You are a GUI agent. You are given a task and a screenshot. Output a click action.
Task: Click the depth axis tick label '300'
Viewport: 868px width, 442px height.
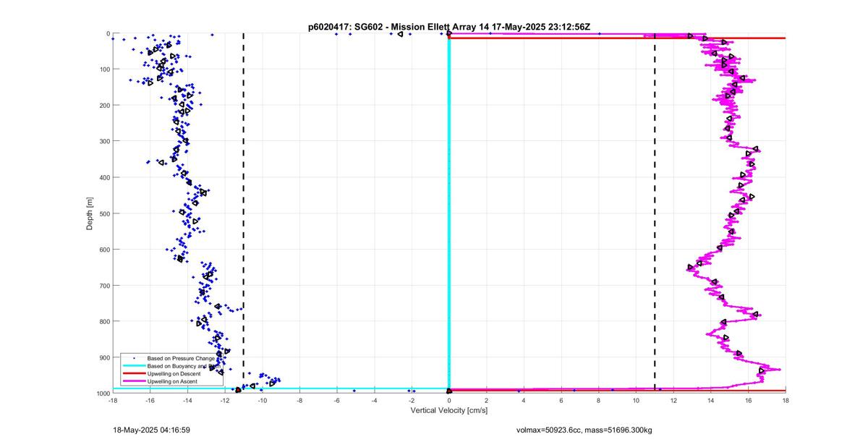click(x=104, y=142)
